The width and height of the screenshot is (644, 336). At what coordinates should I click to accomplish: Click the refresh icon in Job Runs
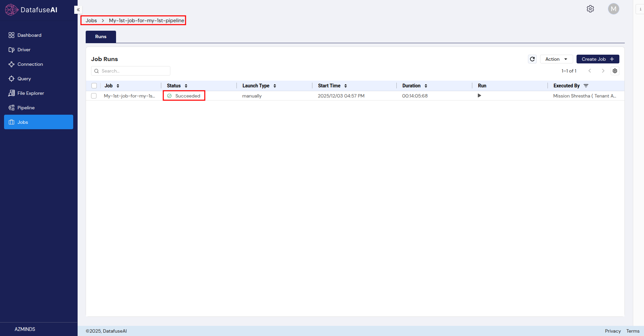click(x=532, y=59)
